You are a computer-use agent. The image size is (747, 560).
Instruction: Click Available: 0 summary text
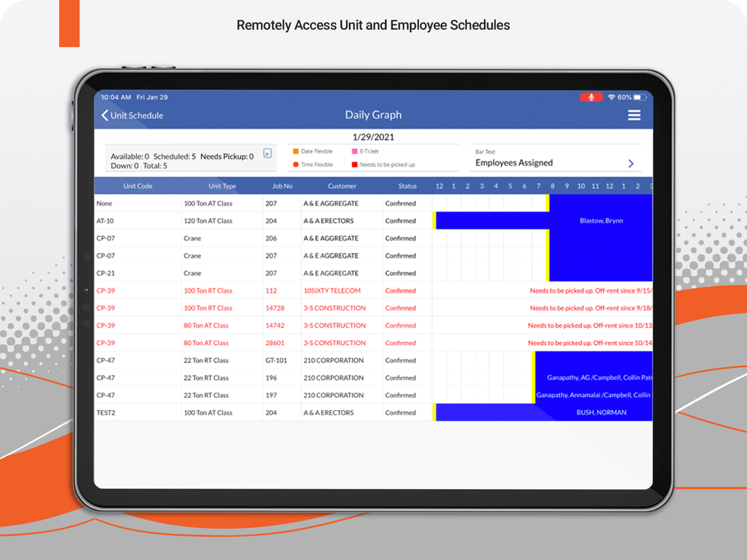click(x=129, y=156)
